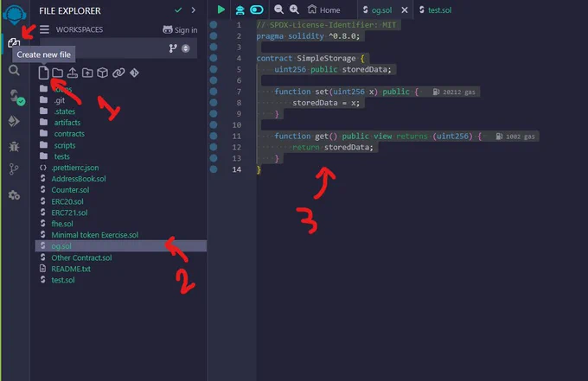Click the Create new folder icon
Screen dimensions: 588x381
pyautogui.click(x=57, y=73)
